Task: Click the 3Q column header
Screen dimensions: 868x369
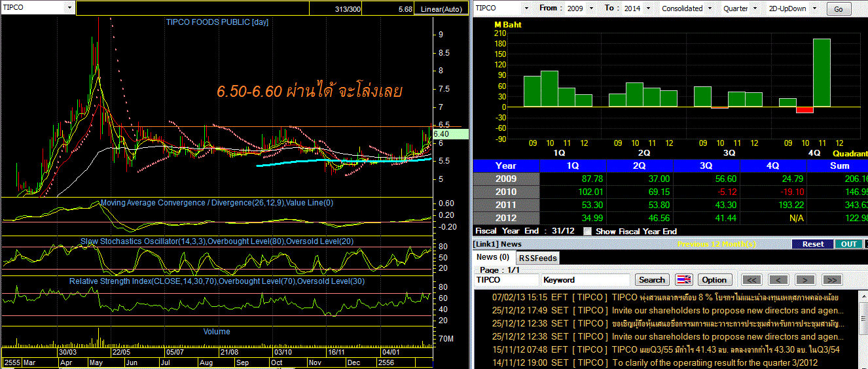Action: [x=707, y=166]
